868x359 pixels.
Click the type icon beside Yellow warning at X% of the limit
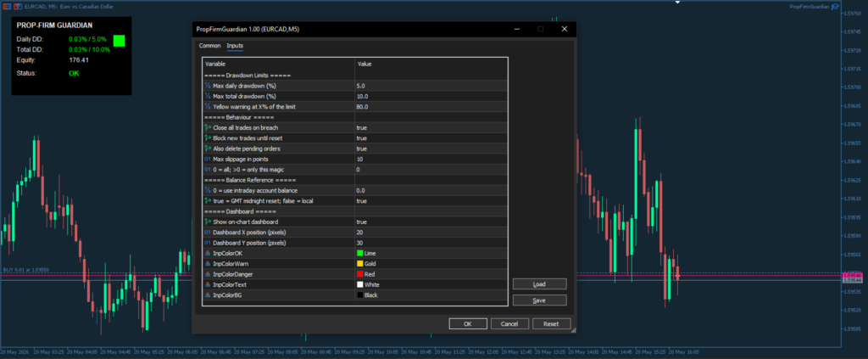click(x=208, y=106)
